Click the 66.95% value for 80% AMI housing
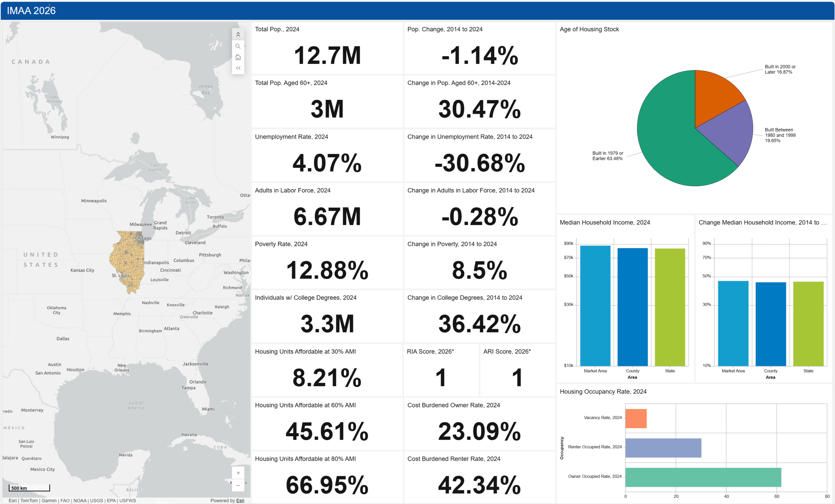Screen dimensions: 835x504 click(327, 485)
